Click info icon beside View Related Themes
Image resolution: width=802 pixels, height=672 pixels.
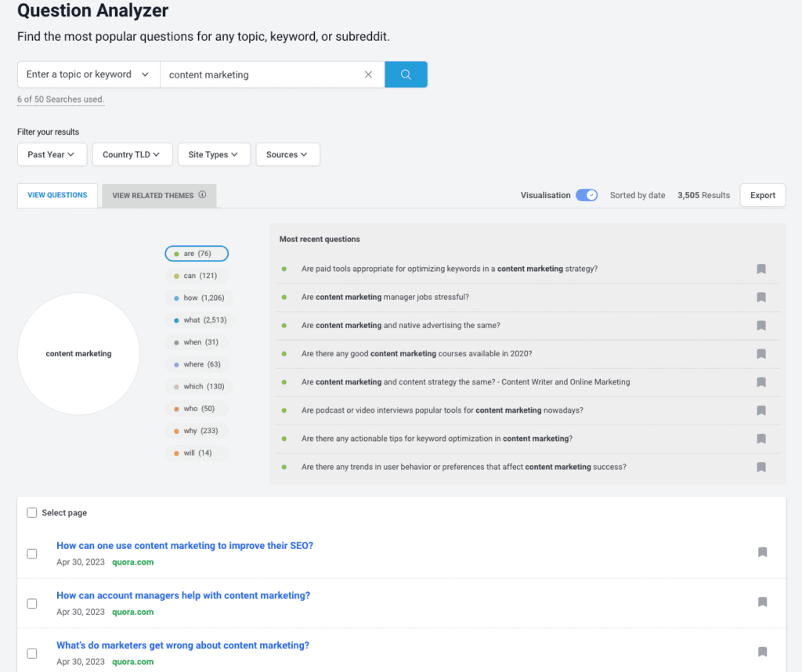pyautogui.click(x=203, y=195)
